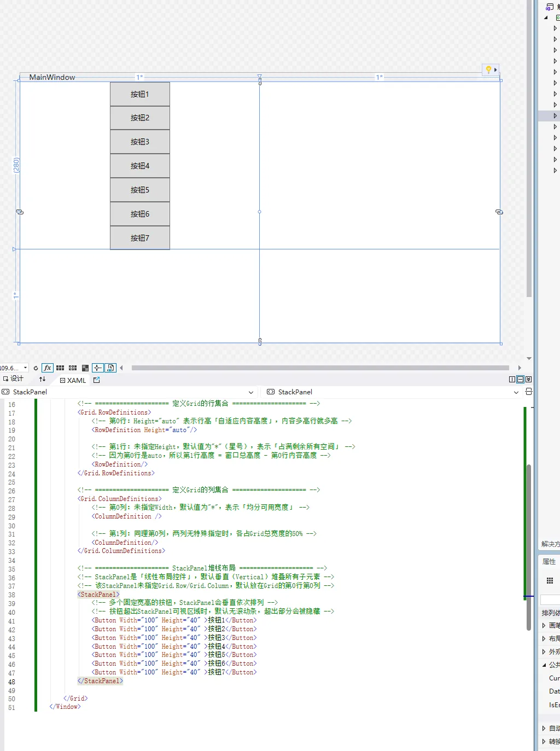This screenshot has width=560, height=751.
Task: Click the 按钮7 Button code line 47
Action: point(174,672)
